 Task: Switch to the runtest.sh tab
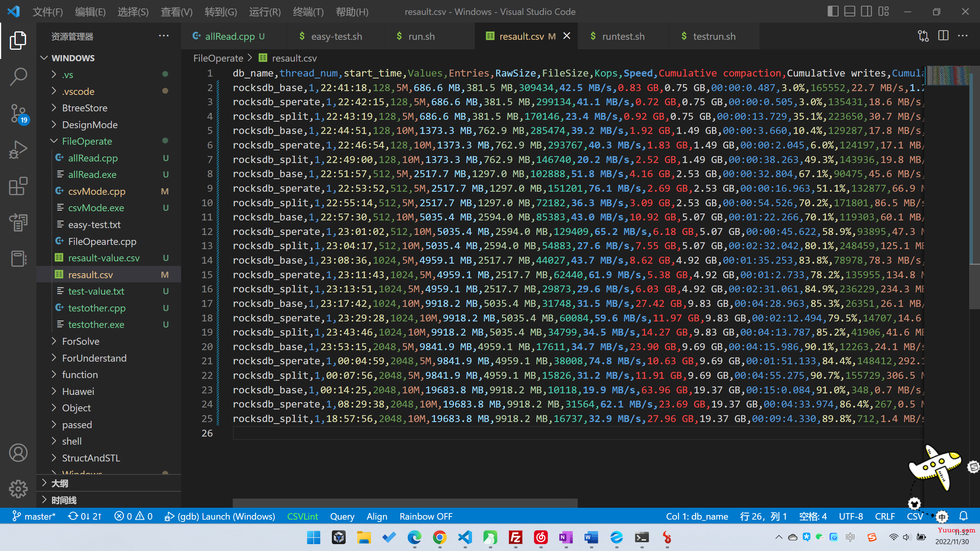(623, 36)
